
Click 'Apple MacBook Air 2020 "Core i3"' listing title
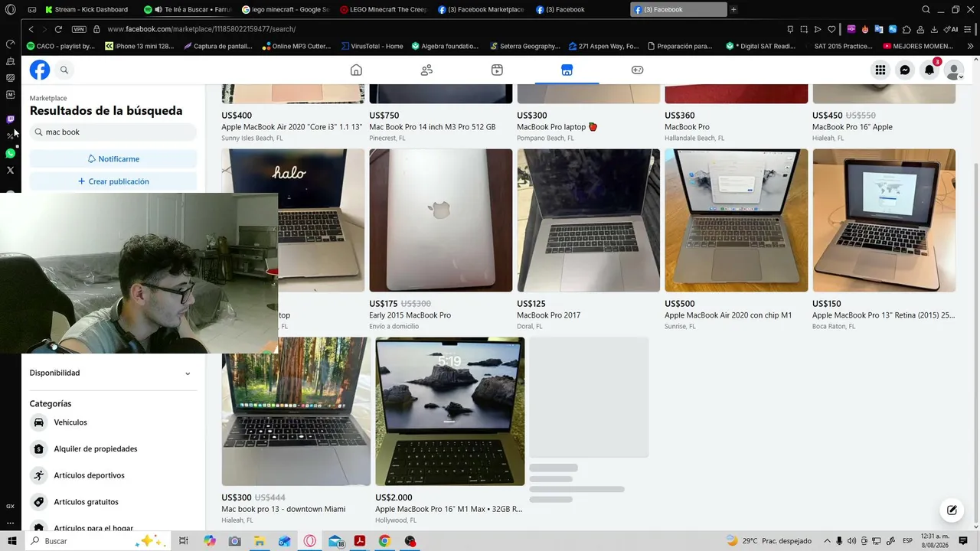pyautogui.click(x=292, y=127)
